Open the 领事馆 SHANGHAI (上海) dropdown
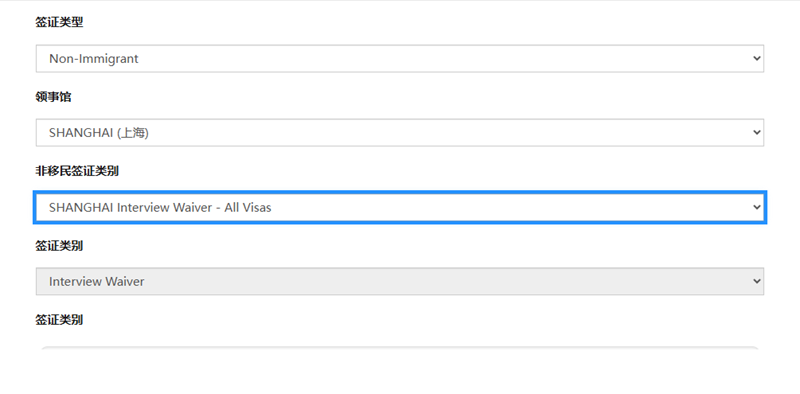Viewport: 800px width, 394px height. coord(399,133)
